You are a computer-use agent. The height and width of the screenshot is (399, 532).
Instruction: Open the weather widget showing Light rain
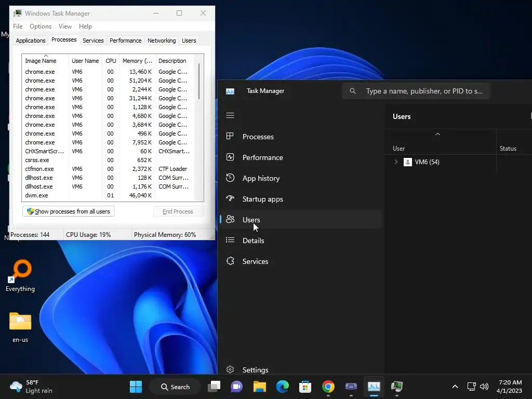(31, 387)
